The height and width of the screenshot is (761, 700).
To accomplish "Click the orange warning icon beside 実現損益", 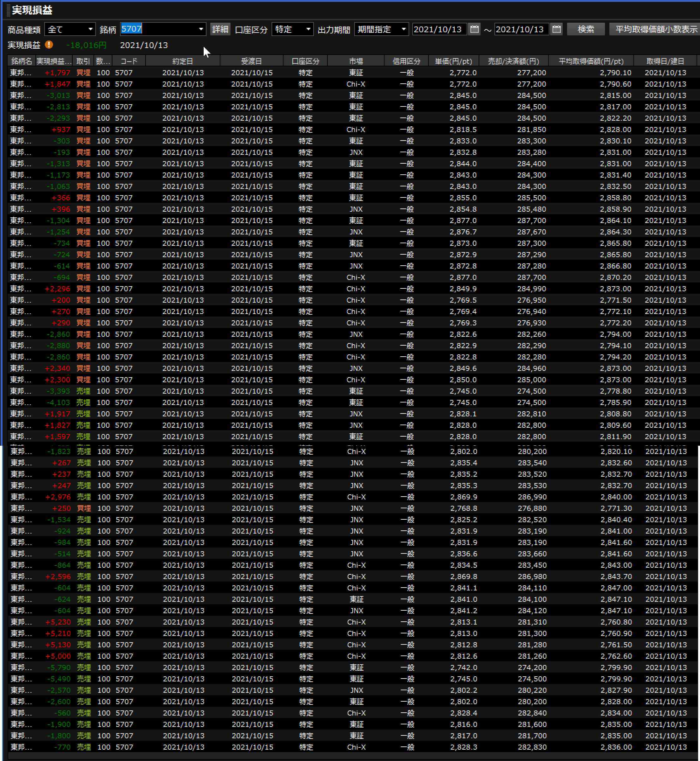I will 49,45.
